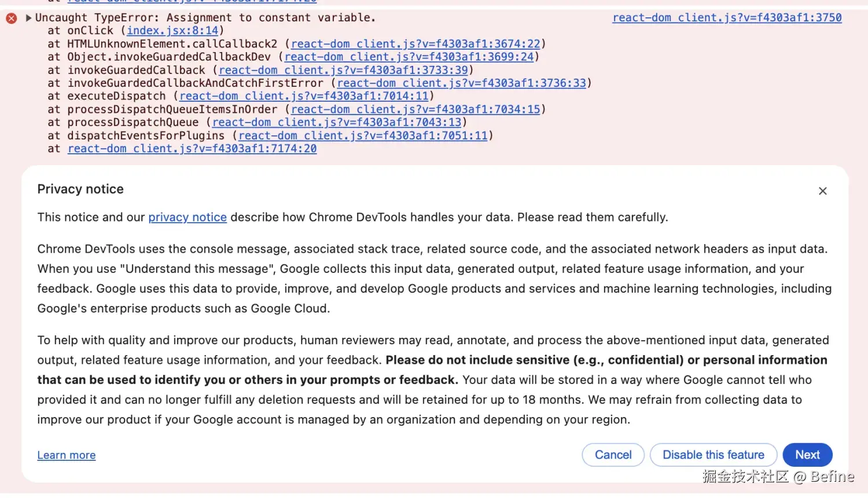Open the last stack link 7174:20
Screen dimensions: 868x498
pos(192,149)
